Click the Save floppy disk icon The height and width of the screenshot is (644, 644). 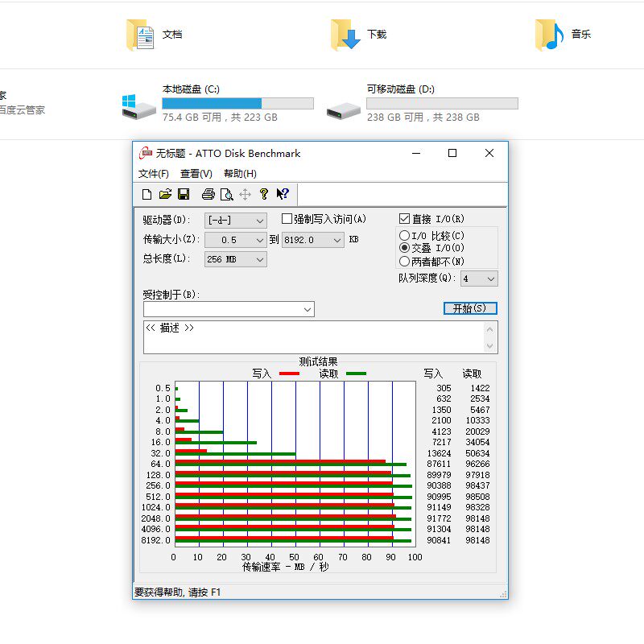tap(184, 194)
